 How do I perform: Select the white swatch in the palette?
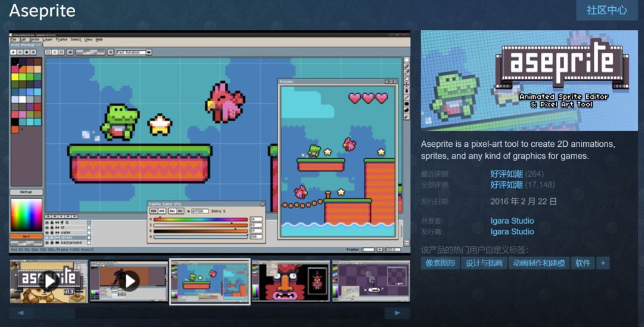coord(23,99)
